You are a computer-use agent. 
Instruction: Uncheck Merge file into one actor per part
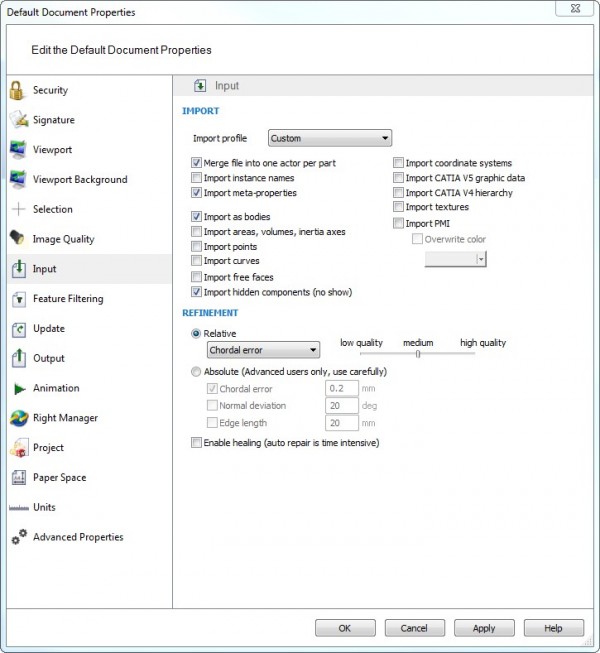(x=196, y=163)
